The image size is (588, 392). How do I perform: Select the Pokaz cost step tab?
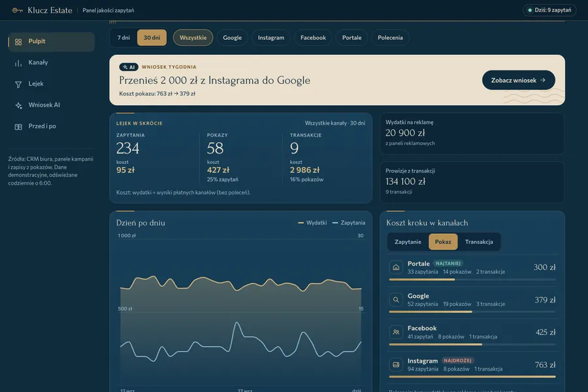(443, 242)
